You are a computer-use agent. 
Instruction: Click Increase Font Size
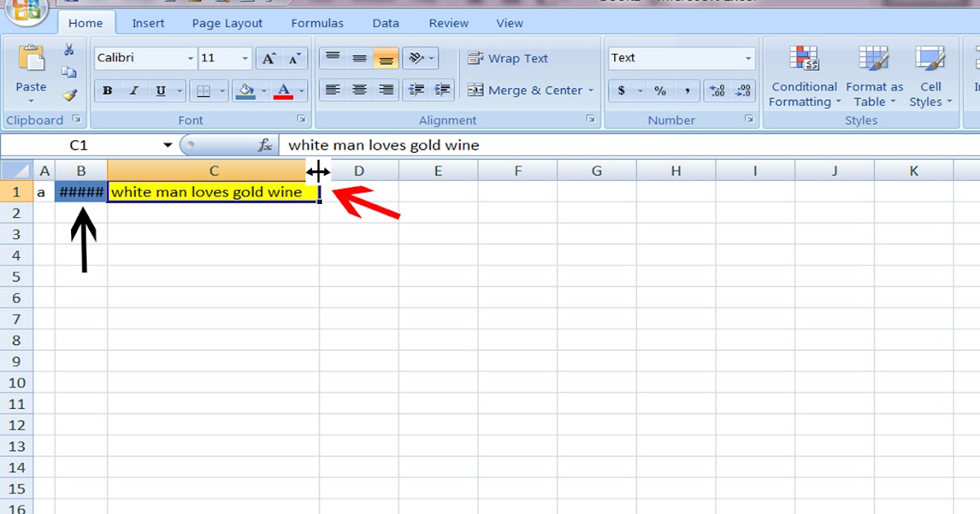click(x=267, y=58)
